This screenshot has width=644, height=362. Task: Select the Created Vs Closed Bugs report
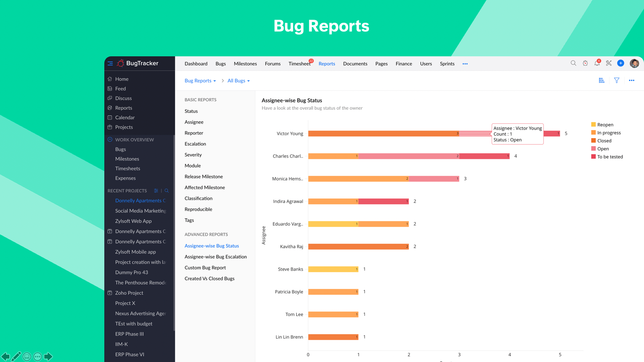[x=209, y=278]
